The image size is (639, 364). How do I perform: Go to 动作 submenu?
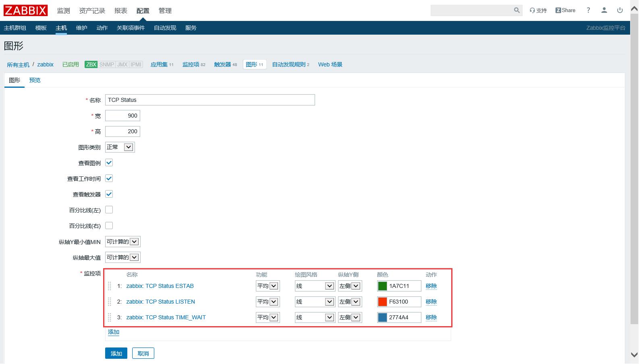point(102,28)
